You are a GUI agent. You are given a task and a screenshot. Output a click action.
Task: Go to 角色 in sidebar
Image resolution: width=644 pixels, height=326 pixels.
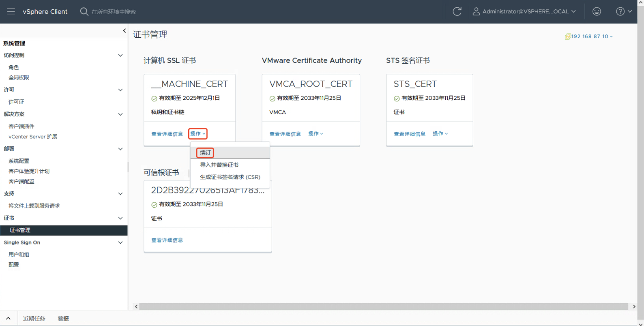pos(14,67)
